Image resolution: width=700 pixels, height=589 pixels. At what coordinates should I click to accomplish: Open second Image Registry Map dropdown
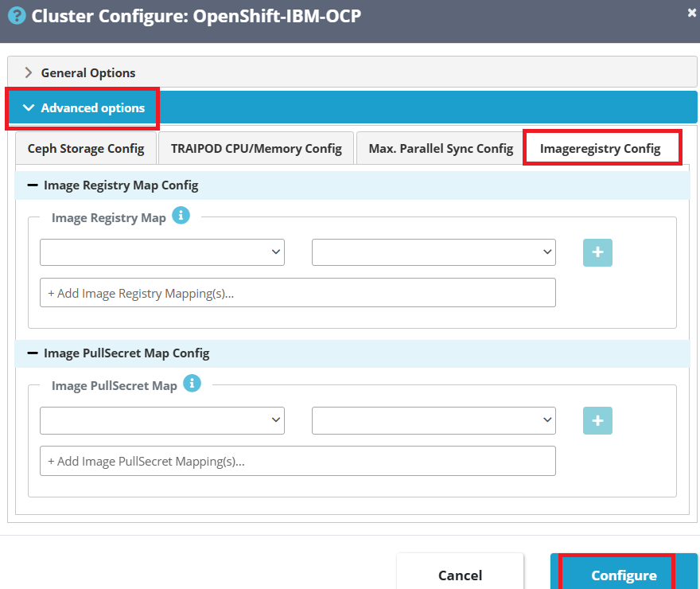(434, 252)
